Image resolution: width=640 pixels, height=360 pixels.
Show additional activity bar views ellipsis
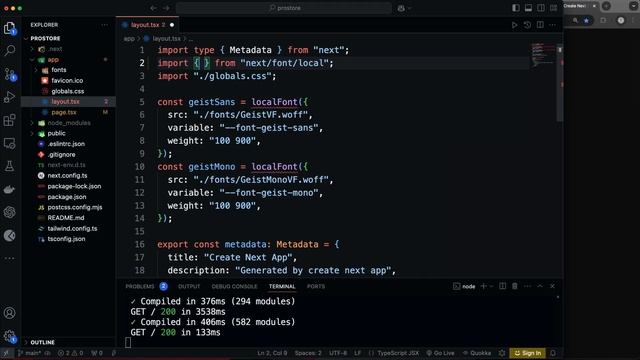(9, 258)
